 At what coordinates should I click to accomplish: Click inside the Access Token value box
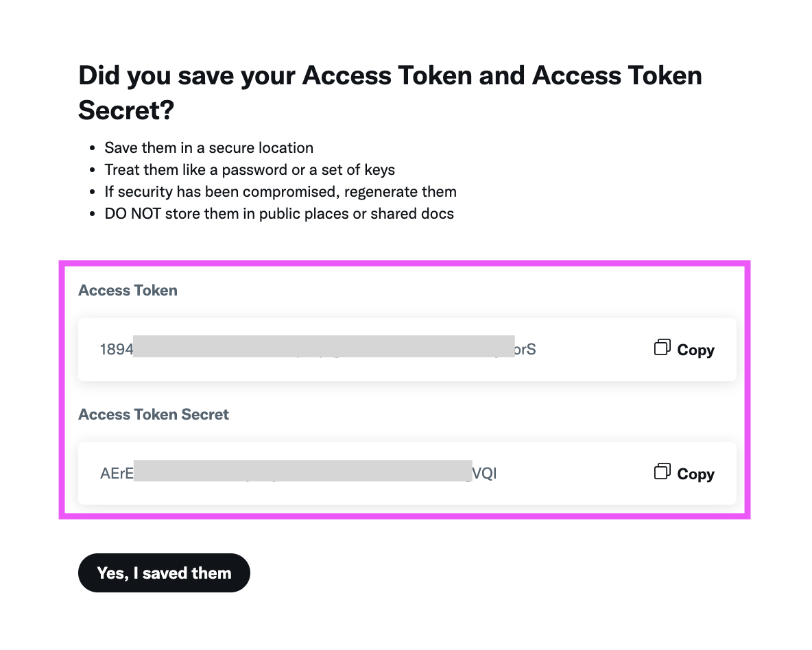(407, 350)
